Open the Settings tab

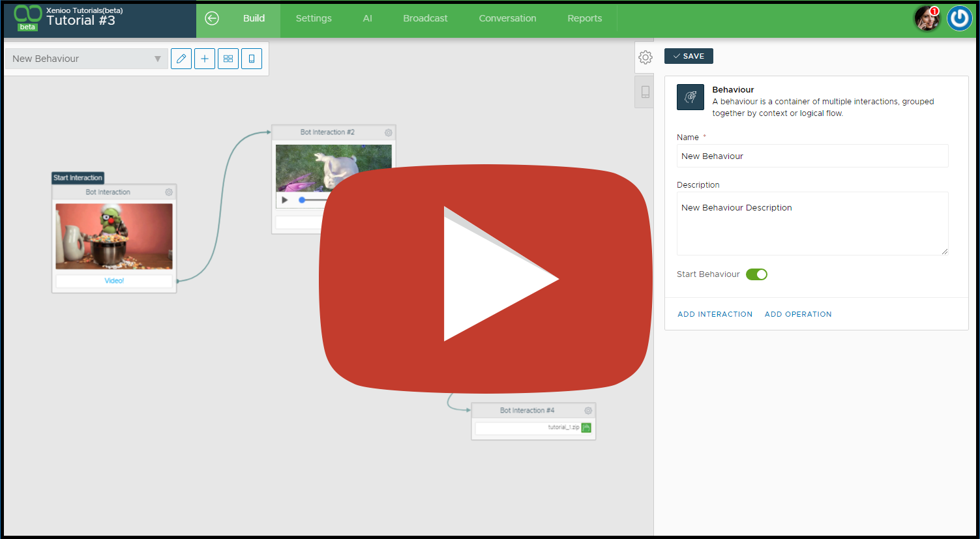314,18
